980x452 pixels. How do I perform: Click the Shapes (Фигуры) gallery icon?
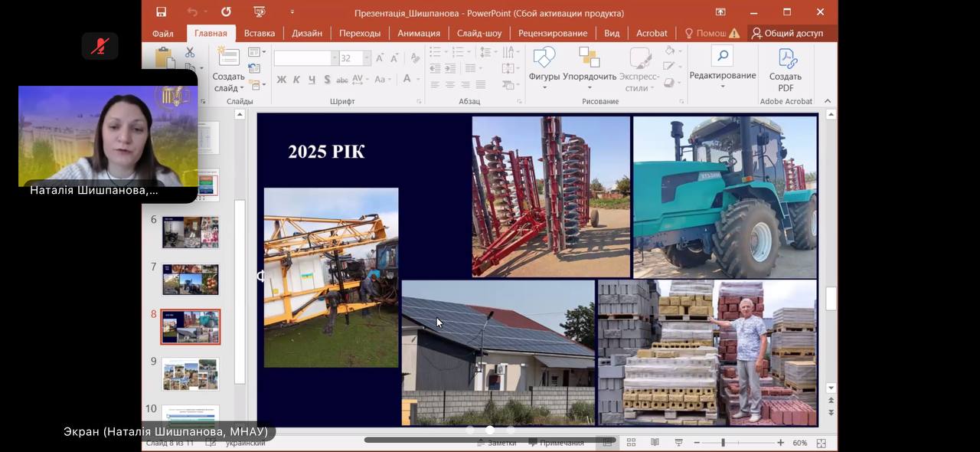[x=544, y=59]
